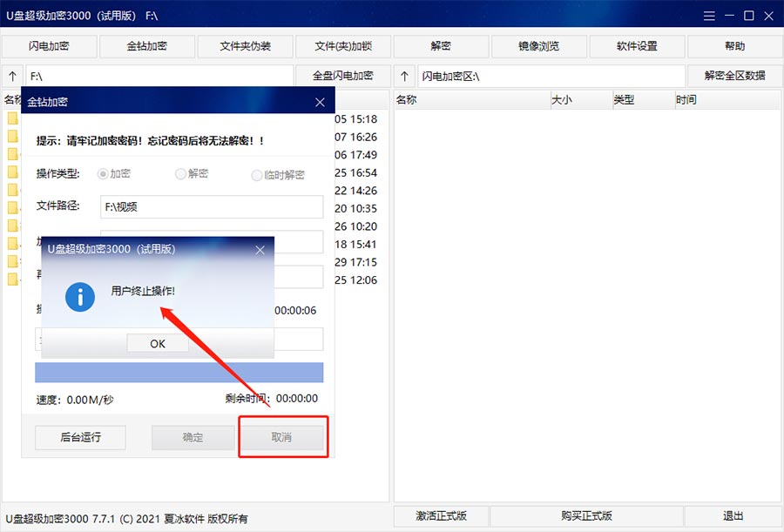784x532 pixels.
Task: Click the F:\ address path field
Action: [159, 76]
